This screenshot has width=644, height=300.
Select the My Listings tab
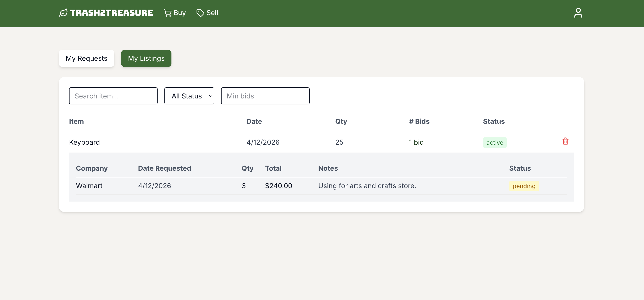146,58
